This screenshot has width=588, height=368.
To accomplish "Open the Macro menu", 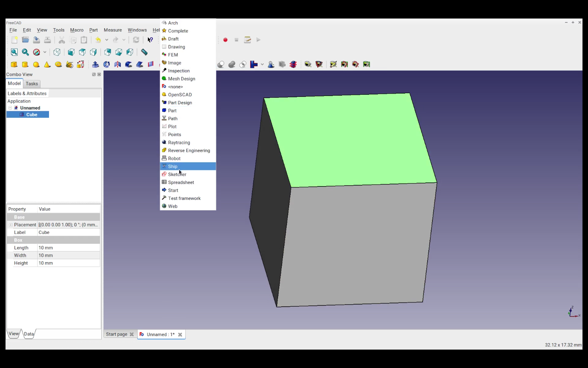I will coord(77,30).
